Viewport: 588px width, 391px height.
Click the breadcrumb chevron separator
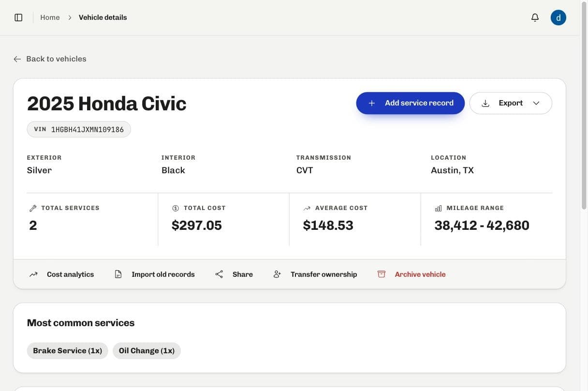pos(70,17)
